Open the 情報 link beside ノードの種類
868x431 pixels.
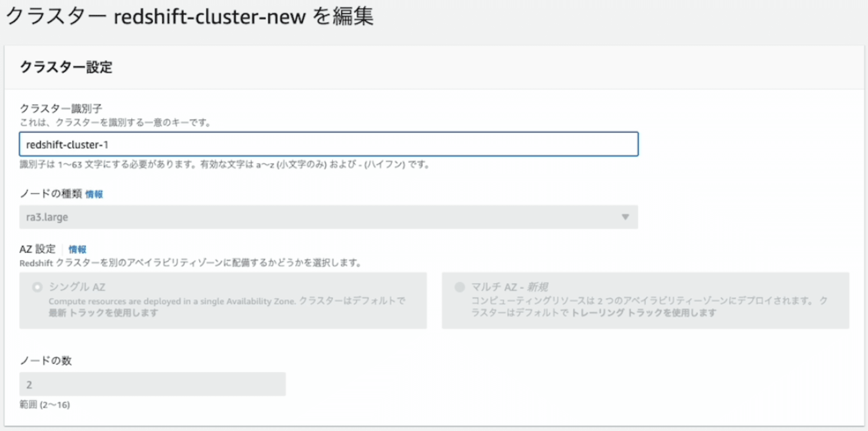pos(94,194)
